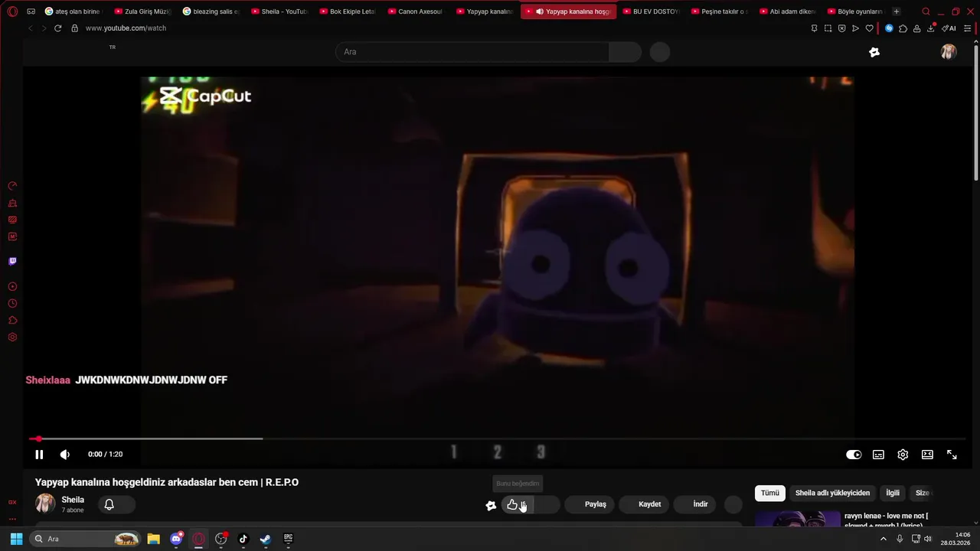
Task: Click the Windows taskbar search box
Action: pyautogui.click(x=85, y=539)
